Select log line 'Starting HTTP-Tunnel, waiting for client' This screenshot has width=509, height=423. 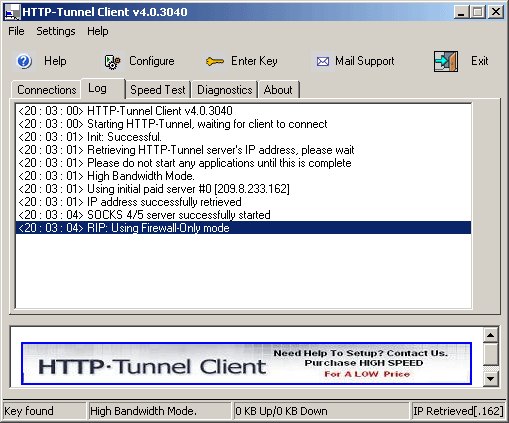[x=243, y=124]
